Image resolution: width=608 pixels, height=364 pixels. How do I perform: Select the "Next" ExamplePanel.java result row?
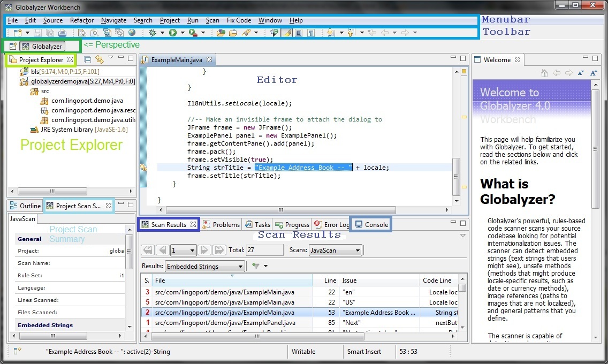tap(225, 323)
